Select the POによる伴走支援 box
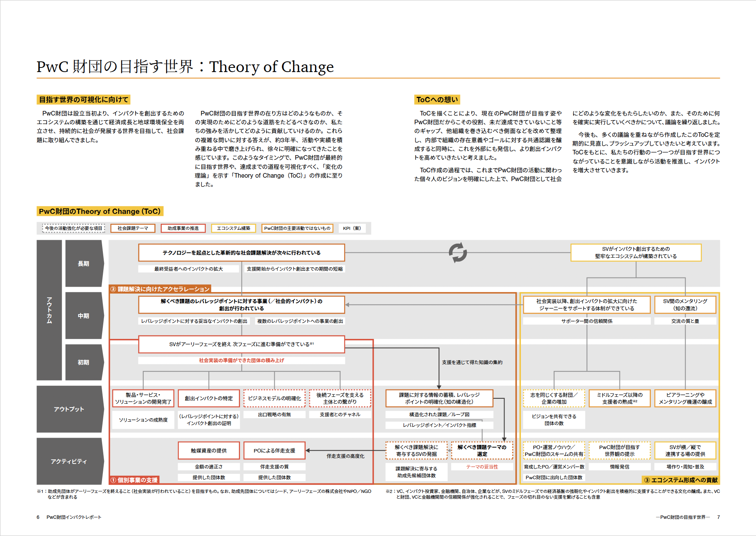The image size is (756, 536). click(274, 451)
